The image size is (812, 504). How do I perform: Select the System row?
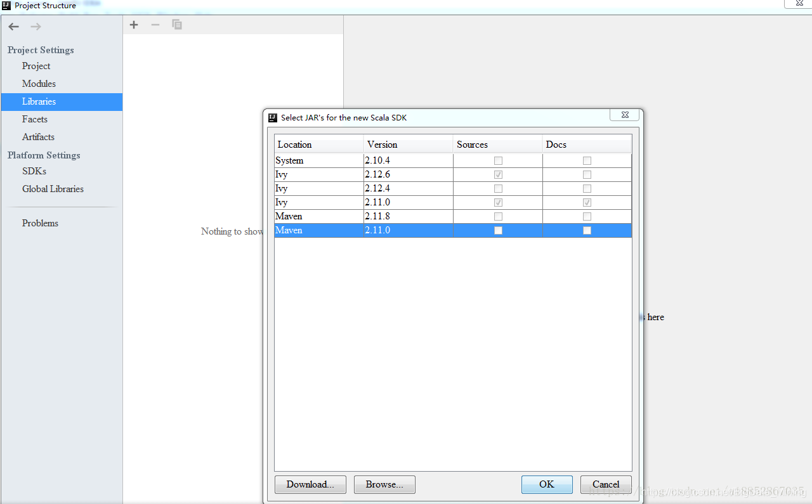click(x=453, y=161)
